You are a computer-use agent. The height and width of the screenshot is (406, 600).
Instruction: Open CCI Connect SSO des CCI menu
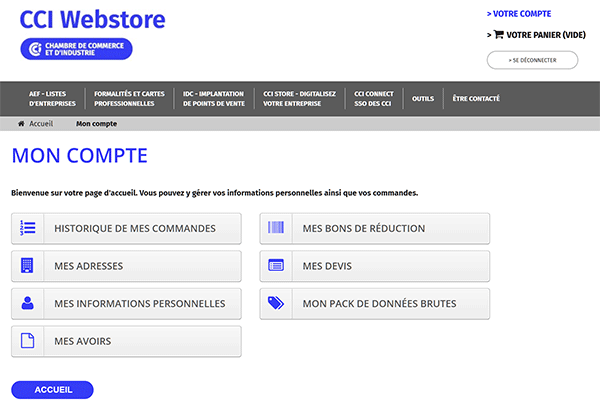pyautogui.click(x=373, y=99)
